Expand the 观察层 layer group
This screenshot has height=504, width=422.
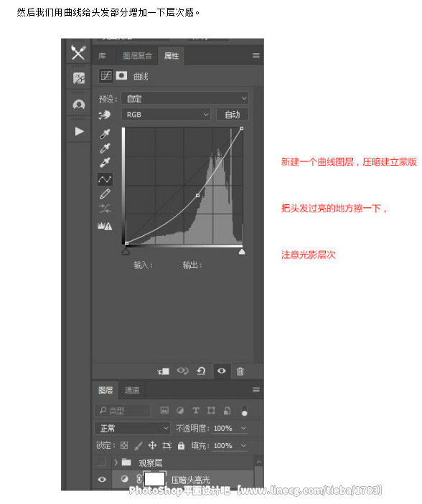coord(116,462)
